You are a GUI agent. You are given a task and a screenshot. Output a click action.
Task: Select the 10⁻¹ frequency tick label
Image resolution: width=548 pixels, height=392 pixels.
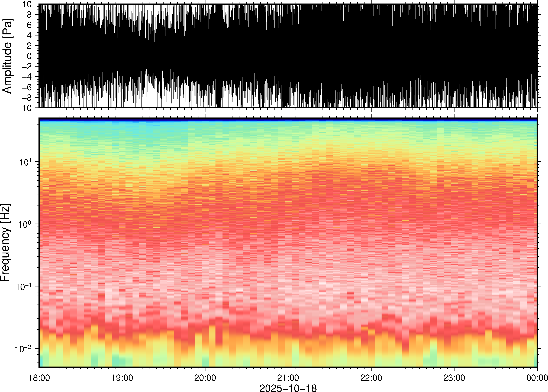pyautogui.click(x=24, y=286)
